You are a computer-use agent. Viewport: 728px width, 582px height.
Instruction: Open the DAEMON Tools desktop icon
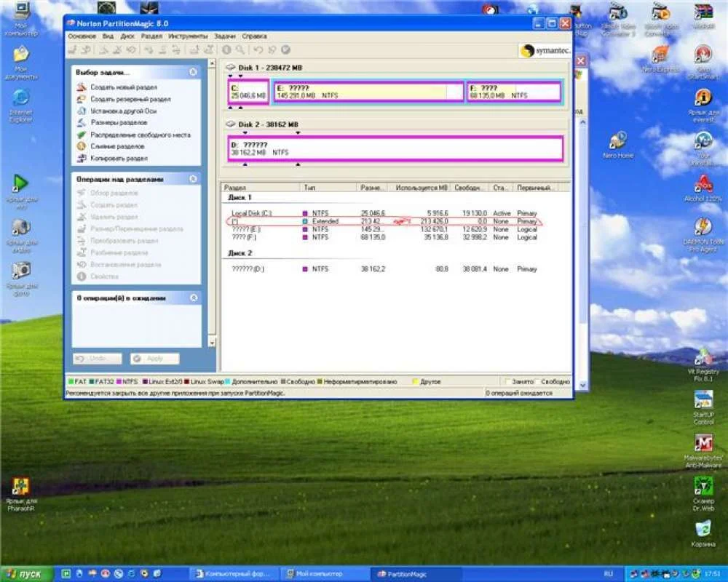pos(703,235)
